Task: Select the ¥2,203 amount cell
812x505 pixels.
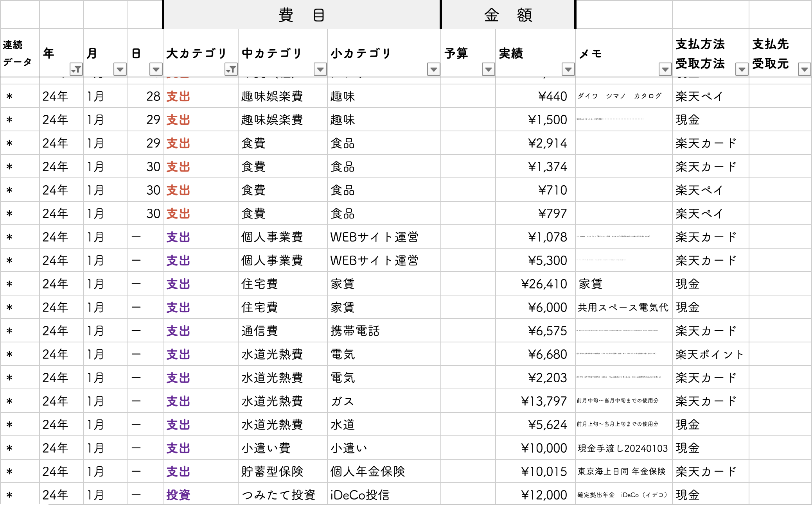Action: tap(535, 378)
